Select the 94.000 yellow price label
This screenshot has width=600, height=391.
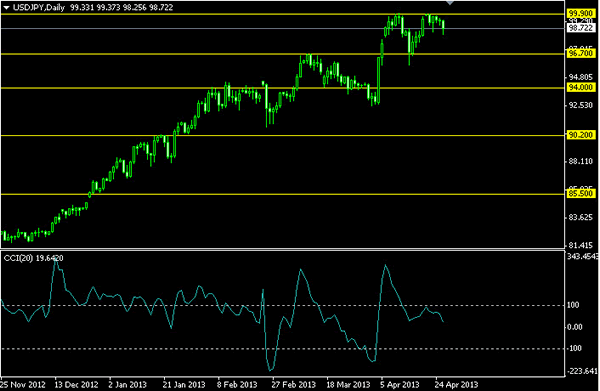click(x=580, y=87)
